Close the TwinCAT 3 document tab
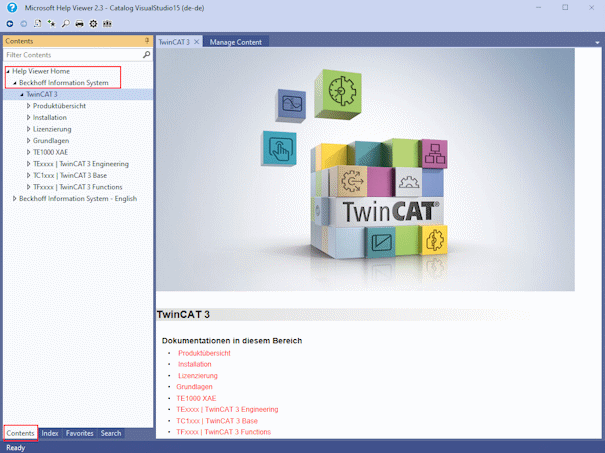 pyautogui.click(x=197, y=42)
